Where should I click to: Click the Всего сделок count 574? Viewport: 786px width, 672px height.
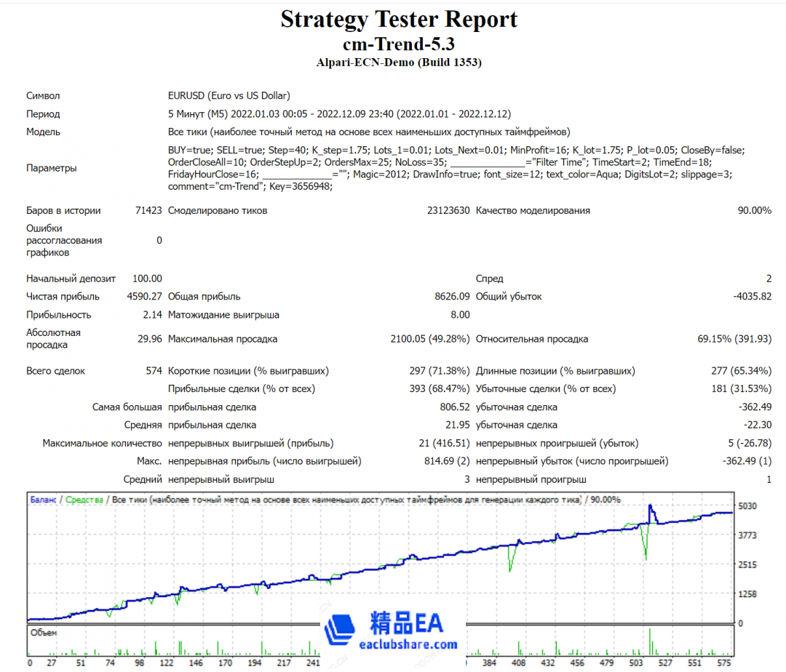[x=154, y=371]
